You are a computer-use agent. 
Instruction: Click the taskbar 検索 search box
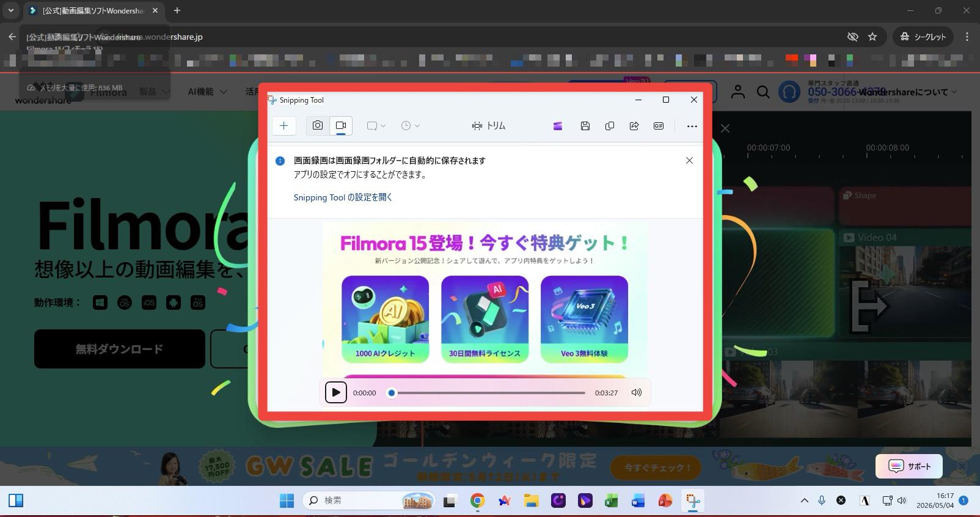click(369, 501)
